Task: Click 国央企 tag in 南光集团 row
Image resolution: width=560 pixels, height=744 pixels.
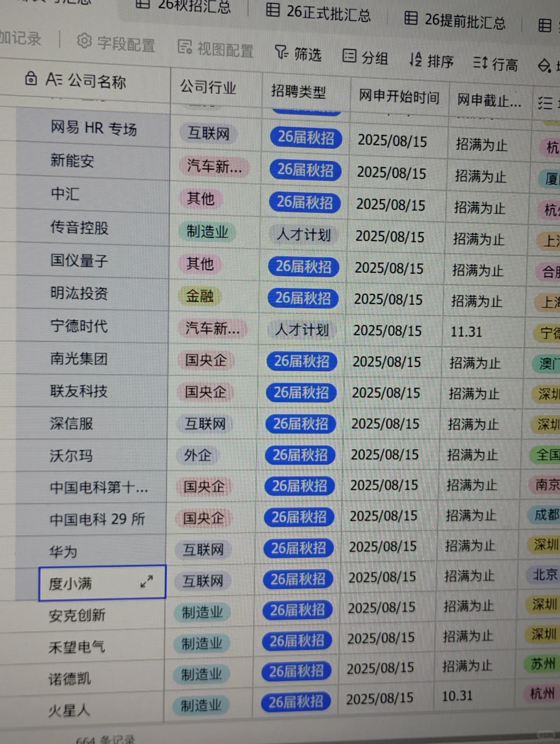Action: click(206, 360)
